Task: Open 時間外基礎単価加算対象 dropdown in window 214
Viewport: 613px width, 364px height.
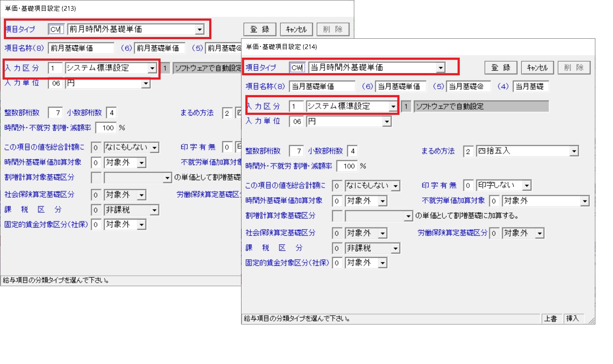Action: (383, 201)
